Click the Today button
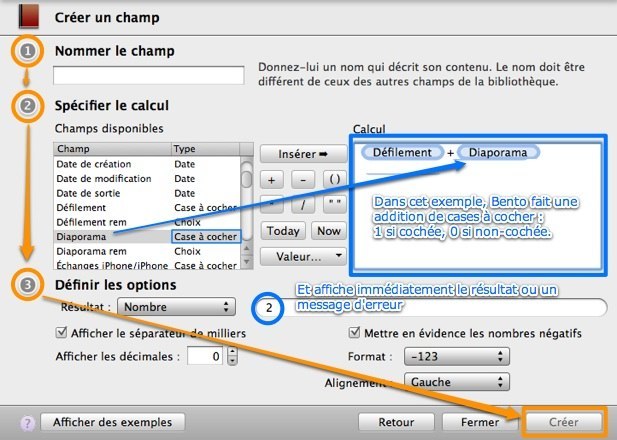Image resolution: width=617 pixels, height=440 pixels. 283,231
